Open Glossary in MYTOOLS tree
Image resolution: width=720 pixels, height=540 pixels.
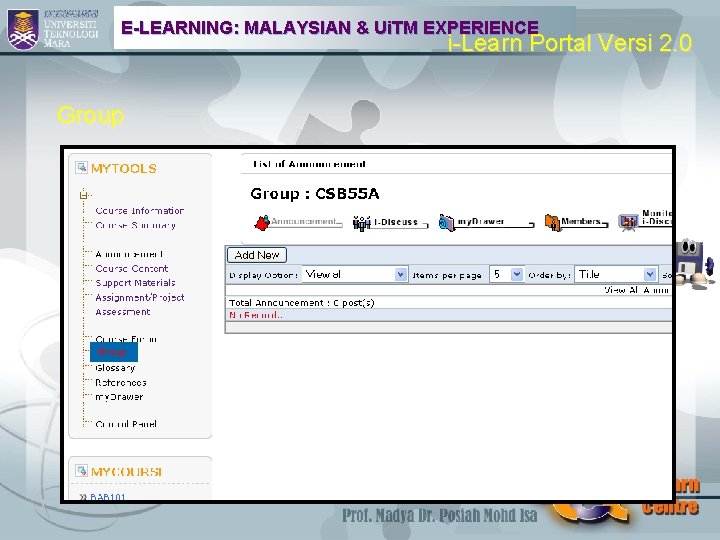point(115,368)
